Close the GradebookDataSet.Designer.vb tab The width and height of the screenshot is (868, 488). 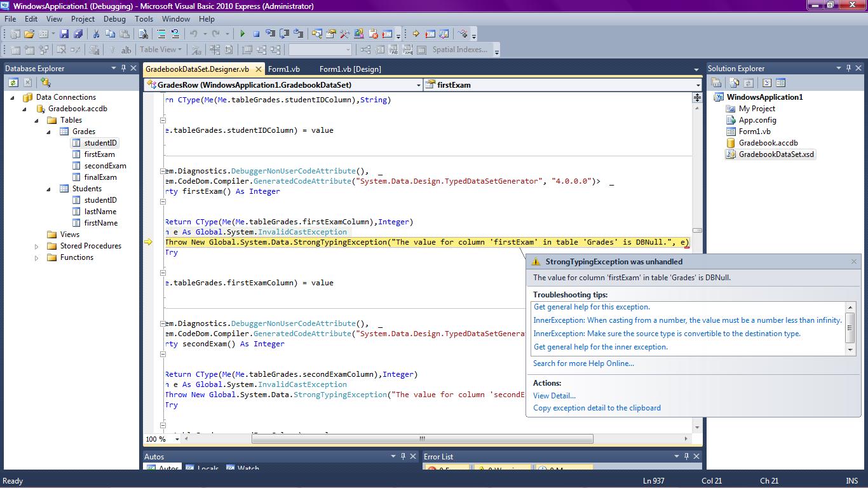[x=259, y=69]
